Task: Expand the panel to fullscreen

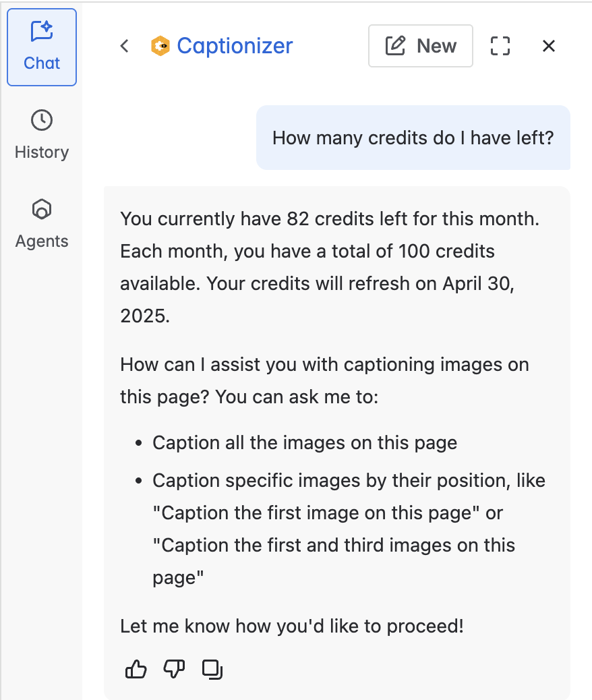Action: pyautogui.click(x=500, y=46)
